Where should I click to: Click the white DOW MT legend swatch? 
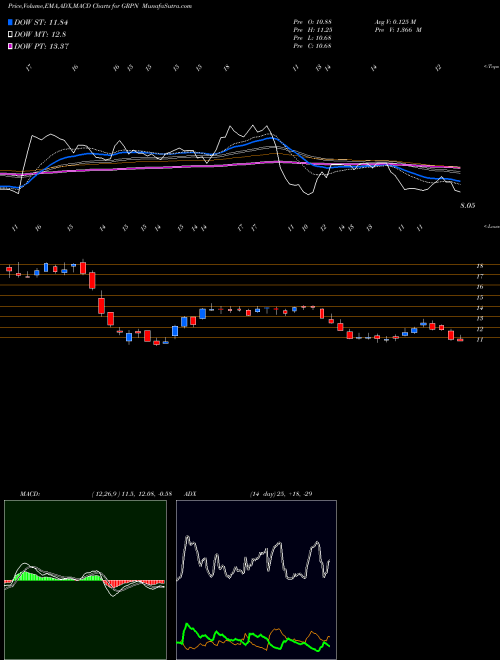click(11, 35)
